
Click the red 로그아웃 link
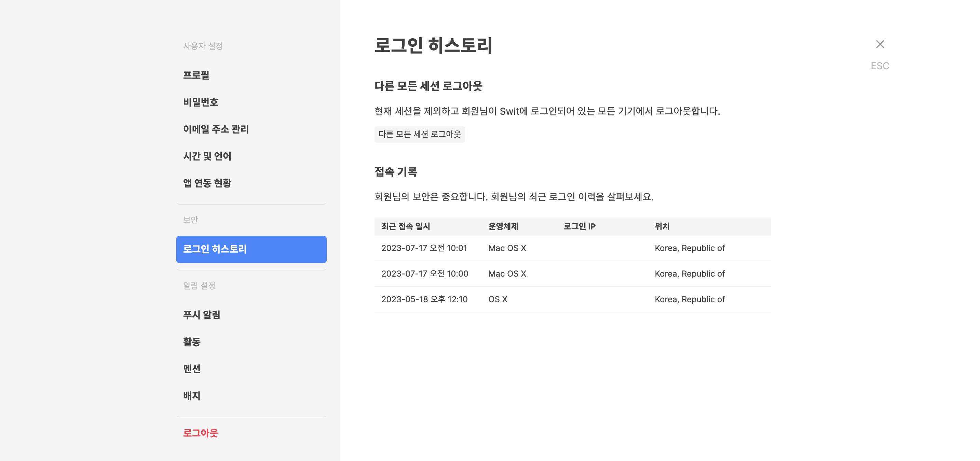coord(201,433)
